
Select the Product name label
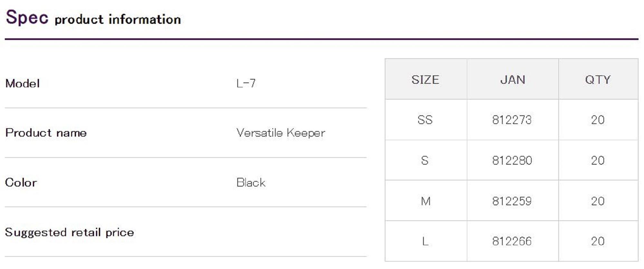pyautogui.click(x=46, y=133)
